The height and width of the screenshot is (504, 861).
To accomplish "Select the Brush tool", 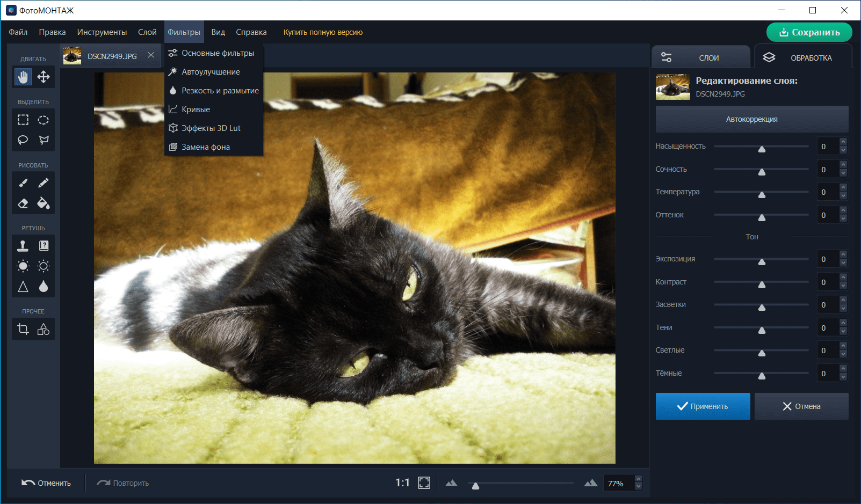I will tap(23, 183).
